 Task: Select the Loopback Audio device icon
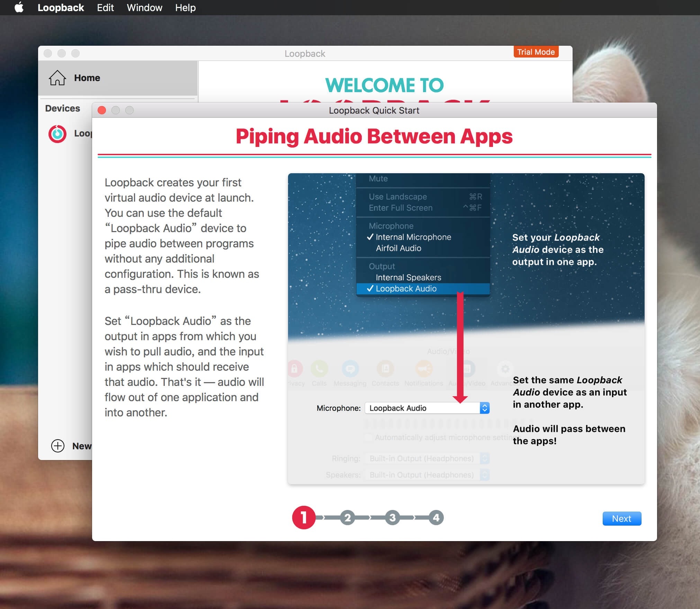tap(57, 134)
